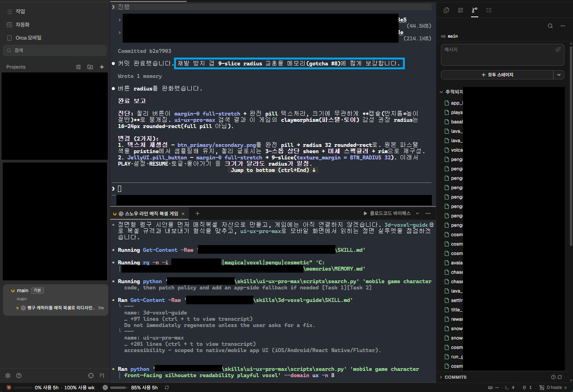Open 펭구 캐릭터를 매직 복셀로 리디자인 session

[x=60, y=308]
